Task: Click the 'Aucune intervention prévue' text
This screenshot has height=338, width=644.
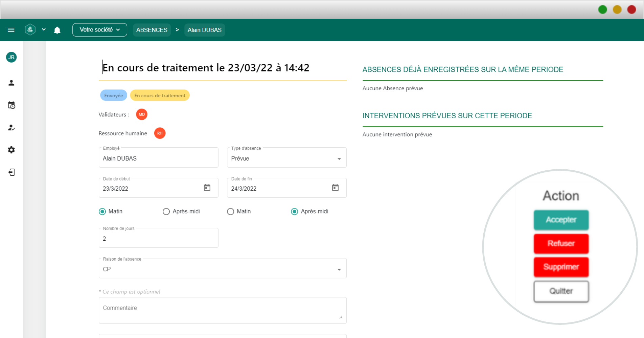Action: pos(397,135)
